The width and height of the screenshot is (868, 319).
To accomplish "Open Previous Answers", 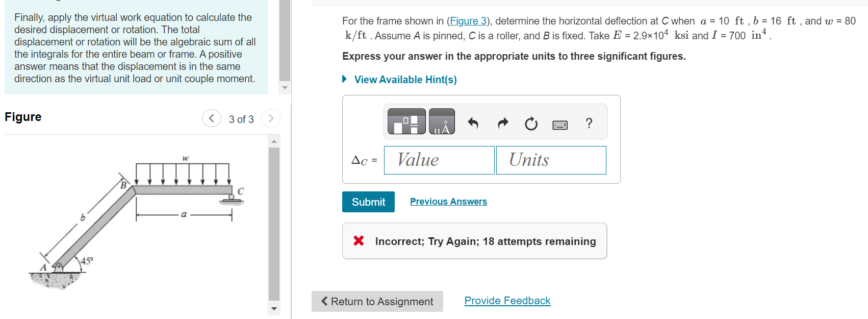I will coord(448,201).
